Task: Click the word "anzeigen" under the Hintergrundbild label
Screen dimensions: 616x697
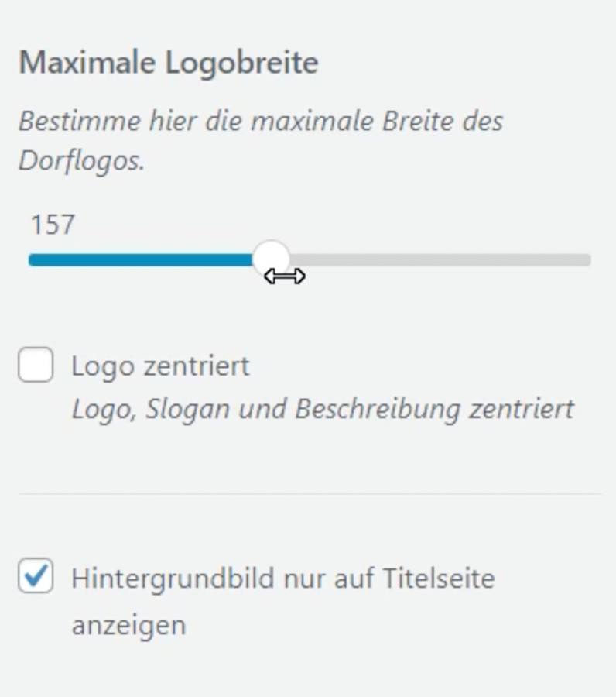Action: point(128,625)
